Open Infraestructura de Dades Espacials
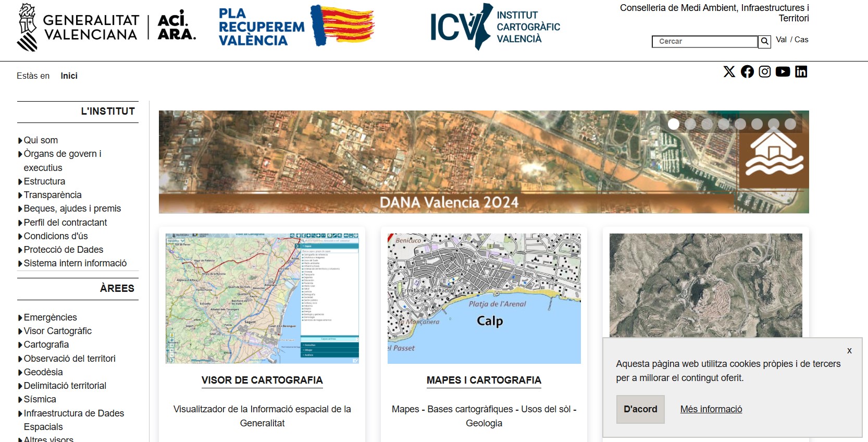 (x=74, y=420)
